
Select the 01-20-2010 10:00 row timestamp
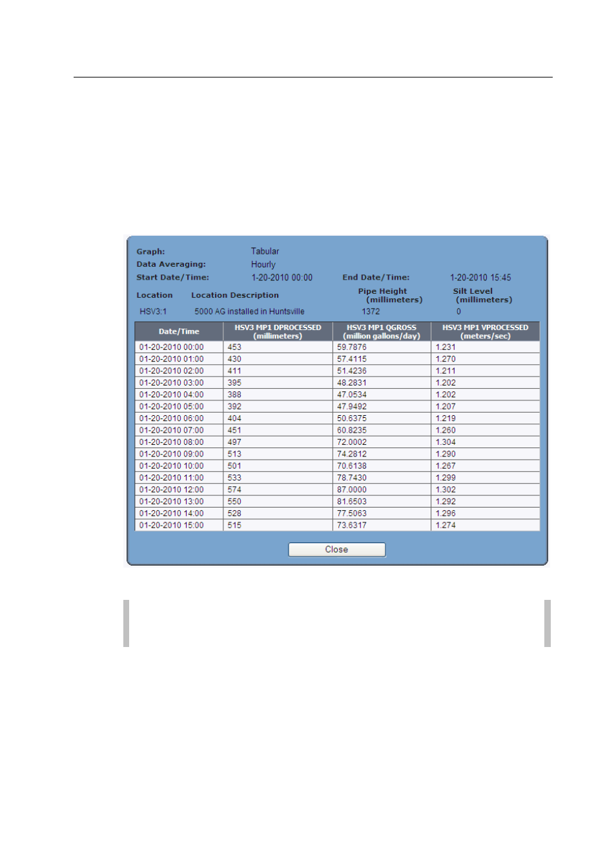171,466
